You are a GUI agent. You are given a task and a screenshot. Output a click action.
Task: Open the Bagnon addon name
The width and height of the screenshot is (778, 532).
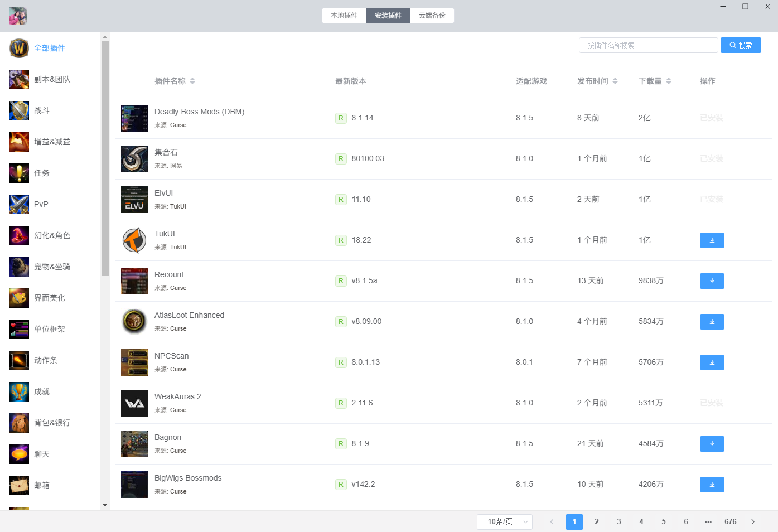(168, 438)
